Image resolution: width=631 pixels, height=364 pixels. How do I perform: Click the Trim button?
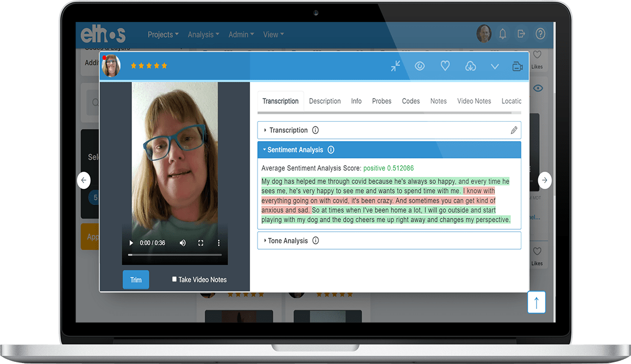(x=136, y=280)
